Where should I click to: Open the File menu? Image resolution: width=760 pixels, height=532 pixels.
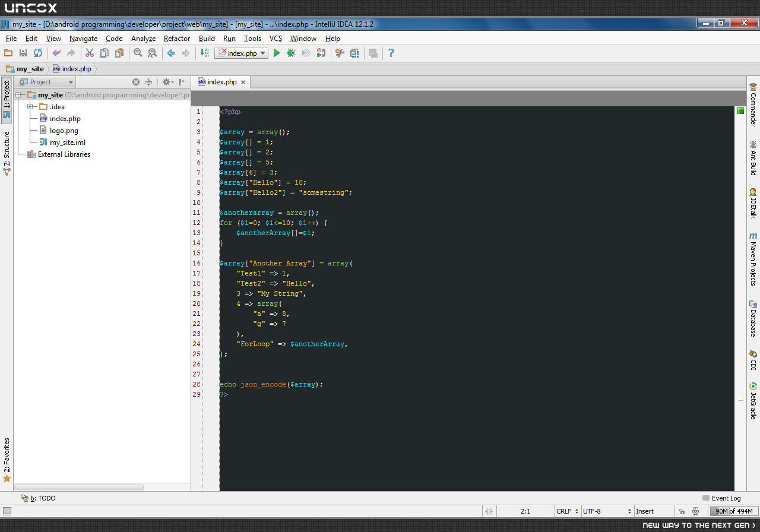(x=11, y=39)
